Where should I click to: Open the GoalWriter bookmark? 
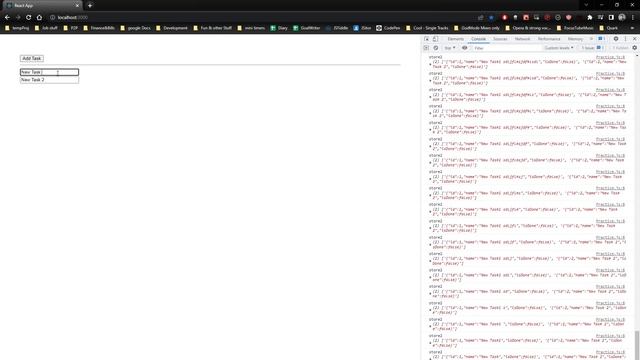click(x=307, y=28)
